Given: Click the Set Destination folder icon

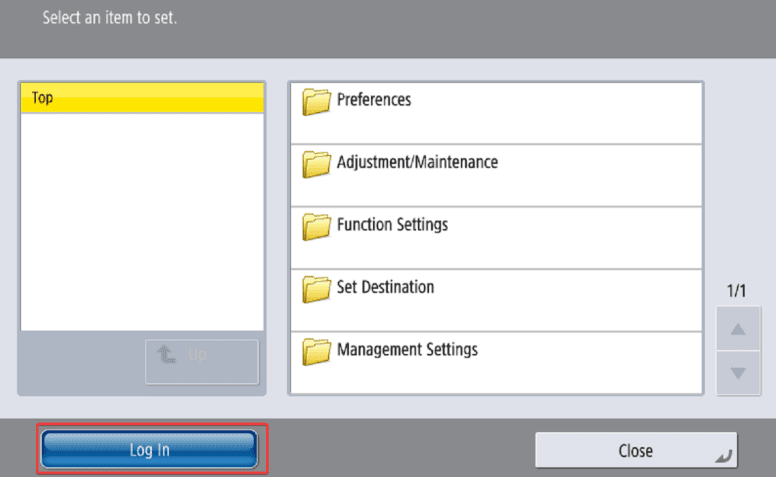Looking at the screenshot, I should tap(317, 289).
